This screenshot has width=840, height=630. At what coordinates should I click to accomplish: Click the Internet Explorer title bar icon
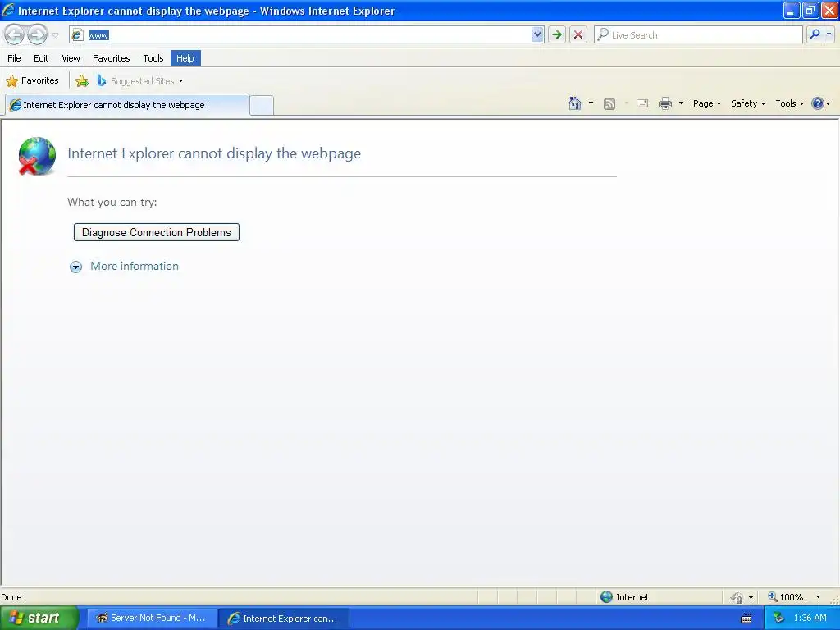[x=8, y=10]
